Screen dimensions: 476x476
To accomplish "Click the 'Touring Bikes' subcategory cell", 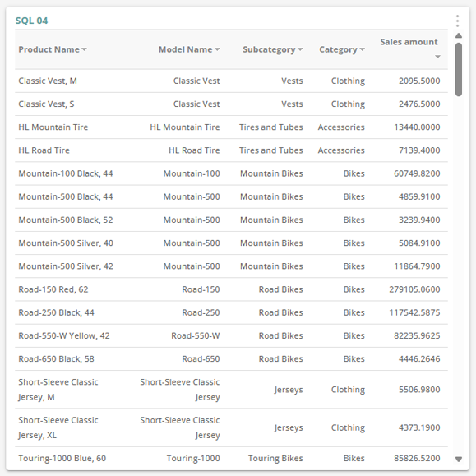I will pyautogui.click(x=275, y=459).
